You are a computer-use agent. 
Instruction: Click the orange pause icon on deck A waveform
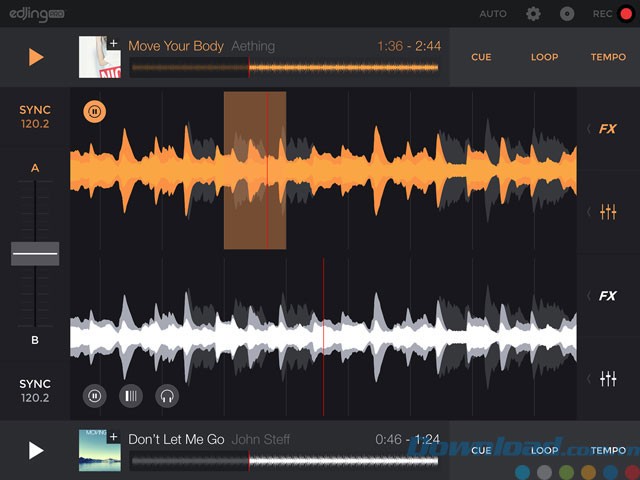click(x=94, y=112)
